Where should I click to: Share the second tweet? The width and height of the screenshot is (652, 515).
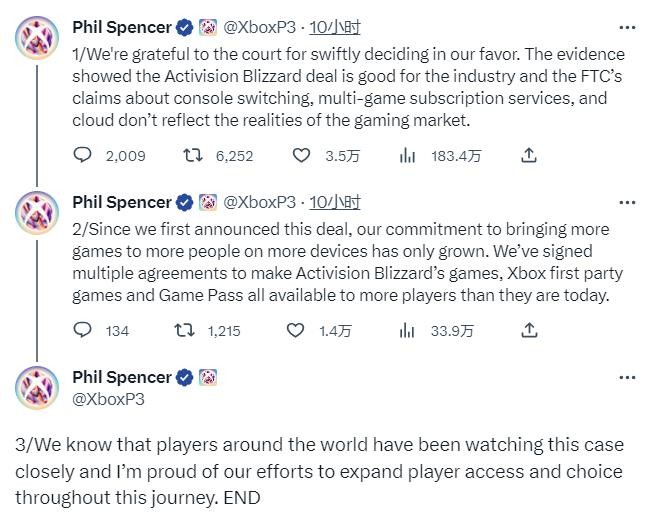click(529, 330)
